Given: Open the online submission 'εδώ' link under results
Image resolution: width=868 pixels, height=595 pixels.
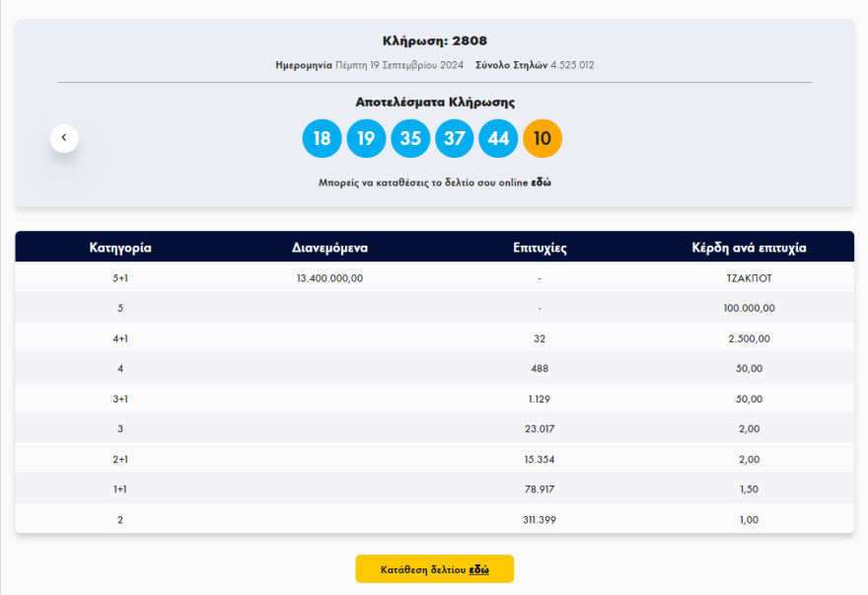Looking at the screenshot, I should click(x=541, y=183).
